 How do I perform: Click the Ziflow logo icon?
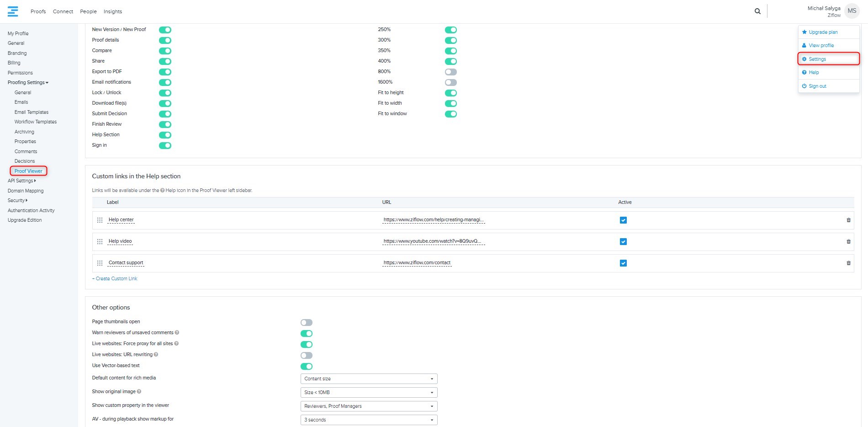click(x=13, y=11)
